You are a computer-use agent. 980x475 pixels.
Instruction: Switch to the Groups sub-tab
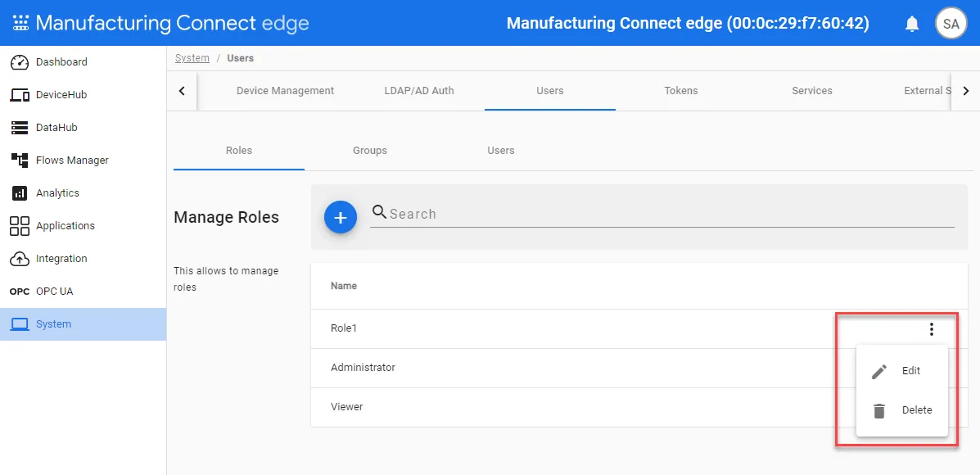[x=370, y=151]
